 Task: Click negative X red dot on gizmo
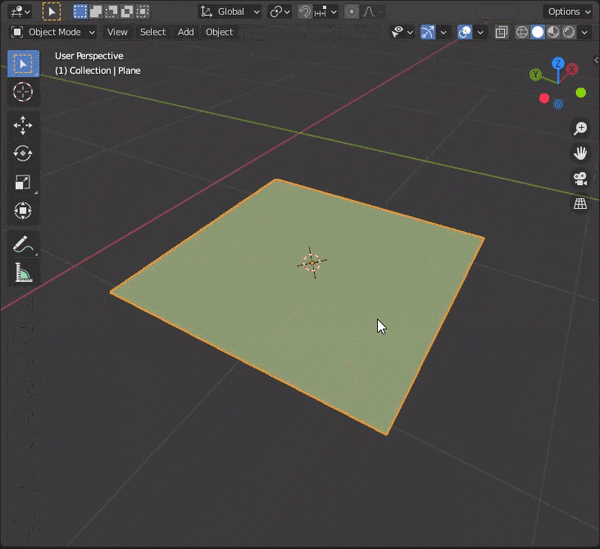(544, 98)
